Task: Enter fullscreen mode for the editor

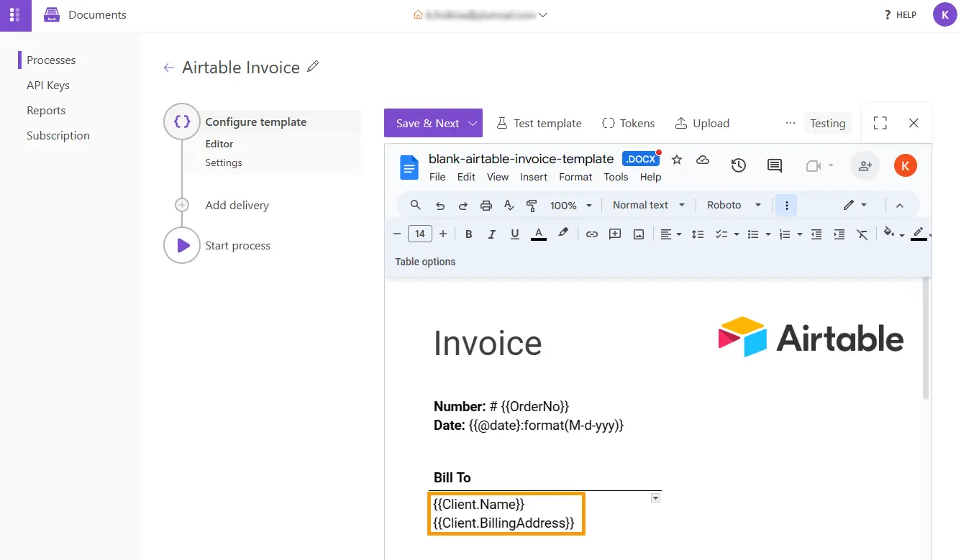Action: (880, 123)
